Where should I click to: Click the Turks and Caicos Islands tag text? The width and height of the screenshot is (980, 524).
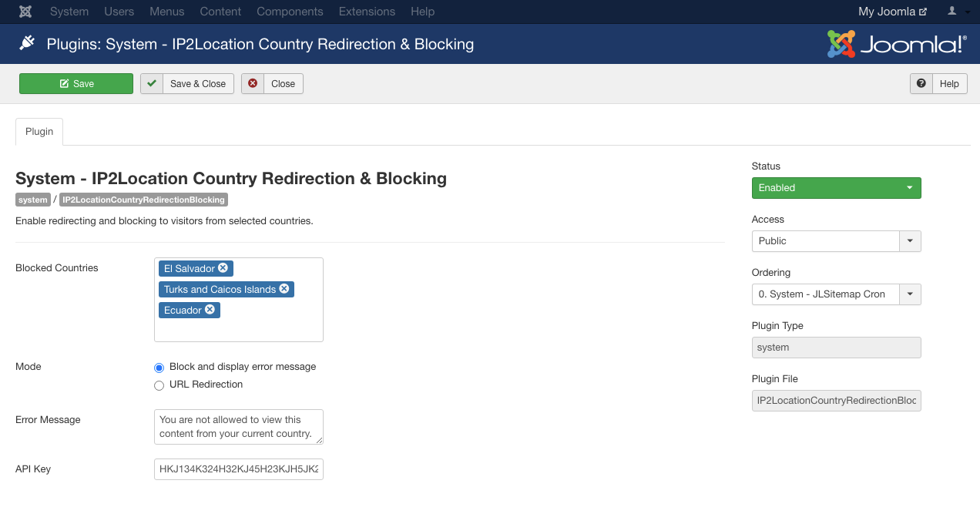click(220, 289)
